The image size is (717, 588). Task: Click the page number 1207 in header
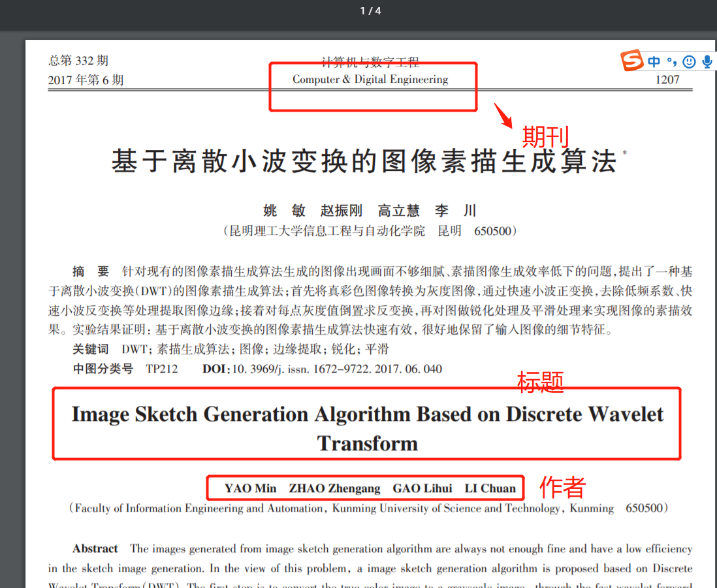tap(667, 80)
